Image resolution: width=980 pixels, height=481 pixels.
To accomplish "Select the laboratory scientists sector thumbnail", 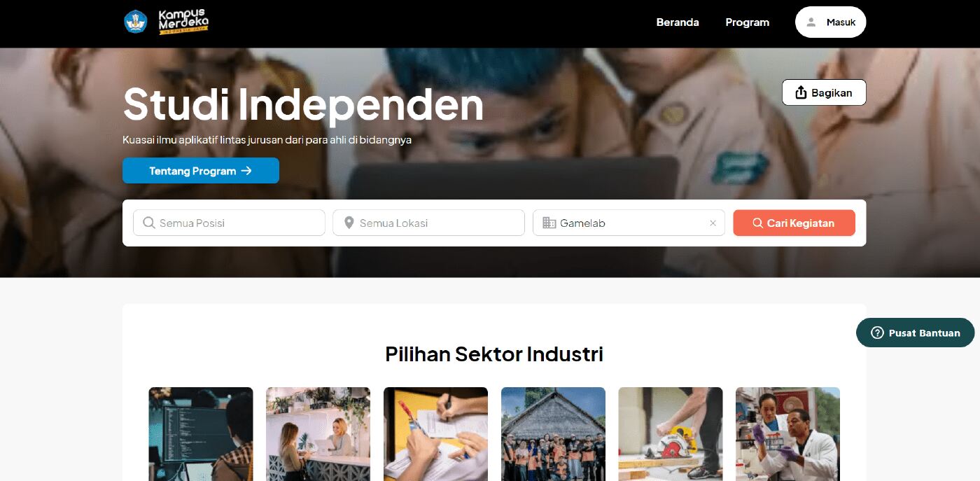I will coord(787,434).
